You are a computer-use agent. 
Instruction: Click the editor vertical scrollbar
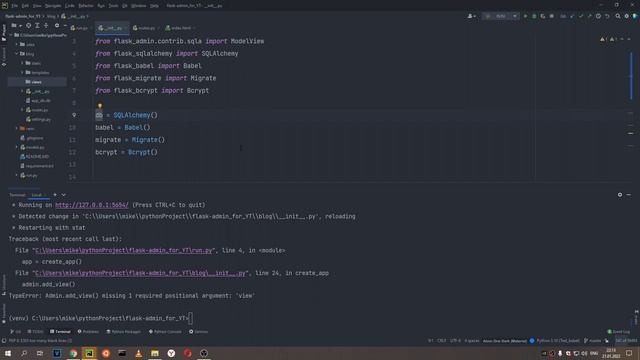(x=631, y=76)
